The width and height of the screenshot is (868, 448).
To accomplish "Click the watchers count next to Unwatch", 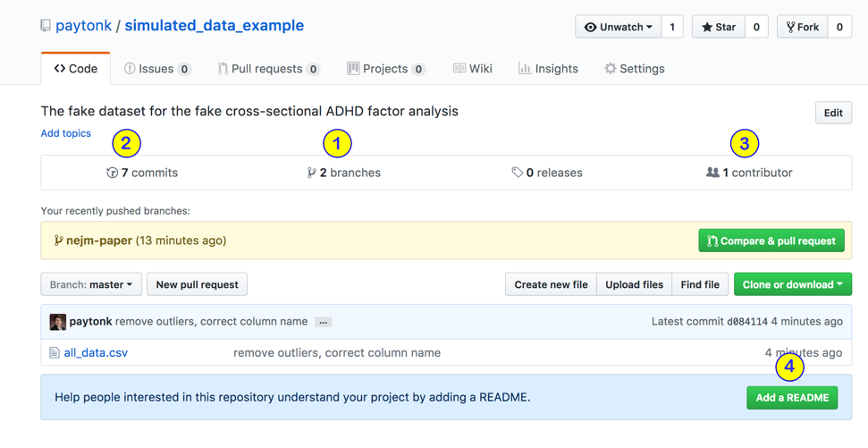I will [672, 27].
